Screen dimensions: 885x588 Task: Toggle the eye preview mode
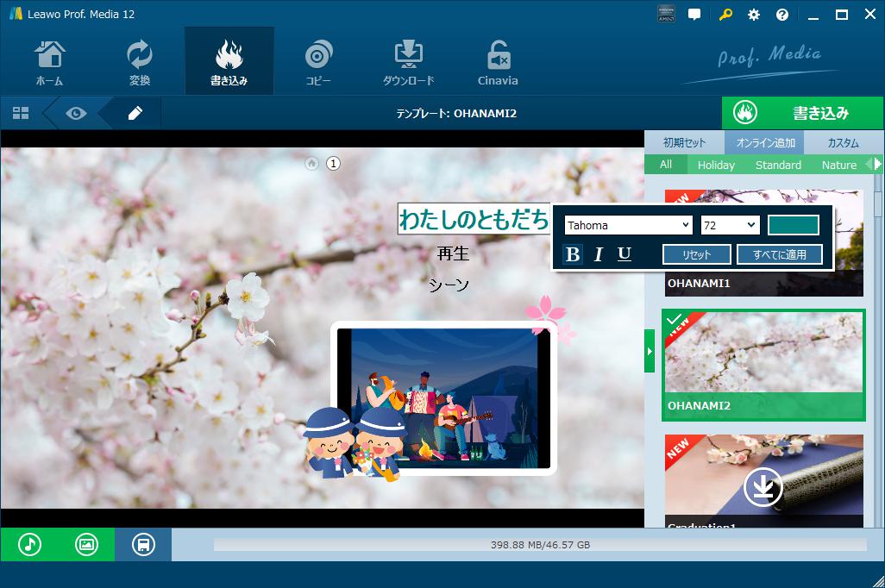pos(76,114)
